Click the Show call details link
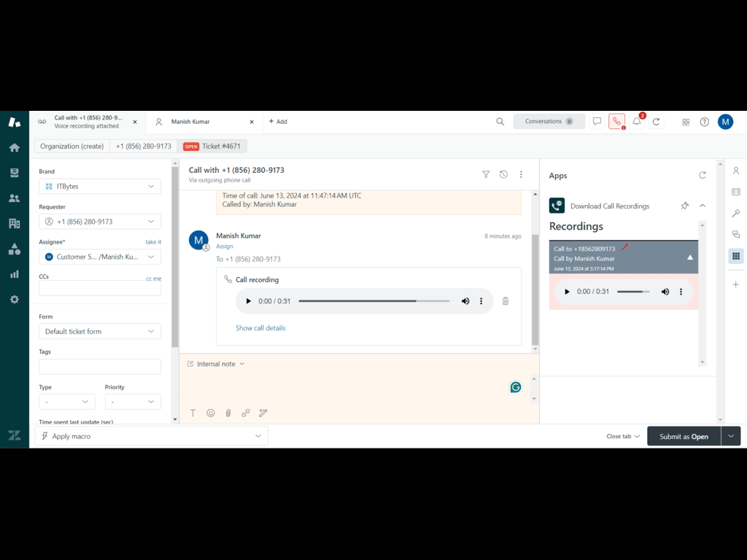Viewport: 747px width, 560px height. tap(260, 328)
